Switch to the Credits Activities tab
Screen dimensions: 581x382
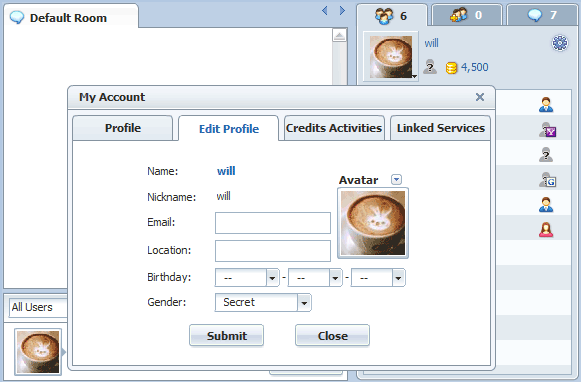334,128
